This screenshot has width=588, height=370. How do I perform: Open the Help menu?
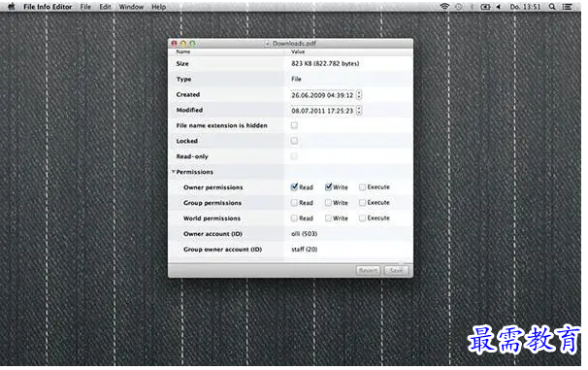coord(158,7)
